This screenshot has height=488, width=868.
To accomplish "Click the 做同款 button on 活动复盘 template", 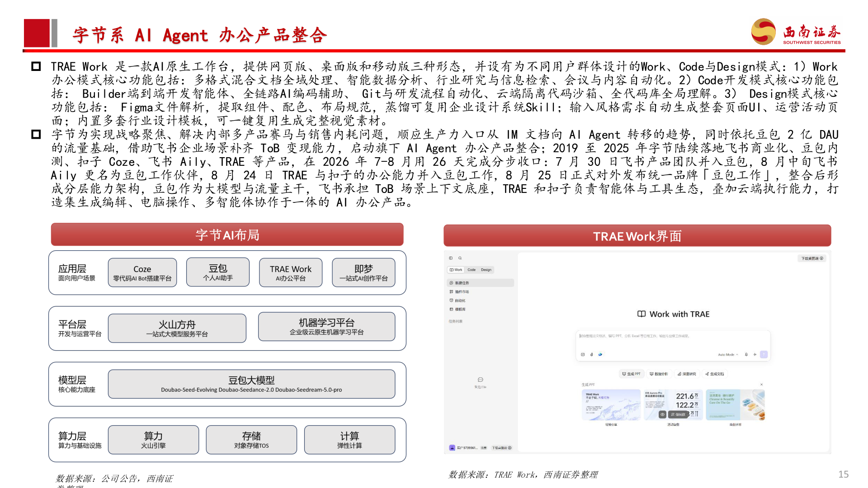I will pyautogui.click(x=678, y=414).
